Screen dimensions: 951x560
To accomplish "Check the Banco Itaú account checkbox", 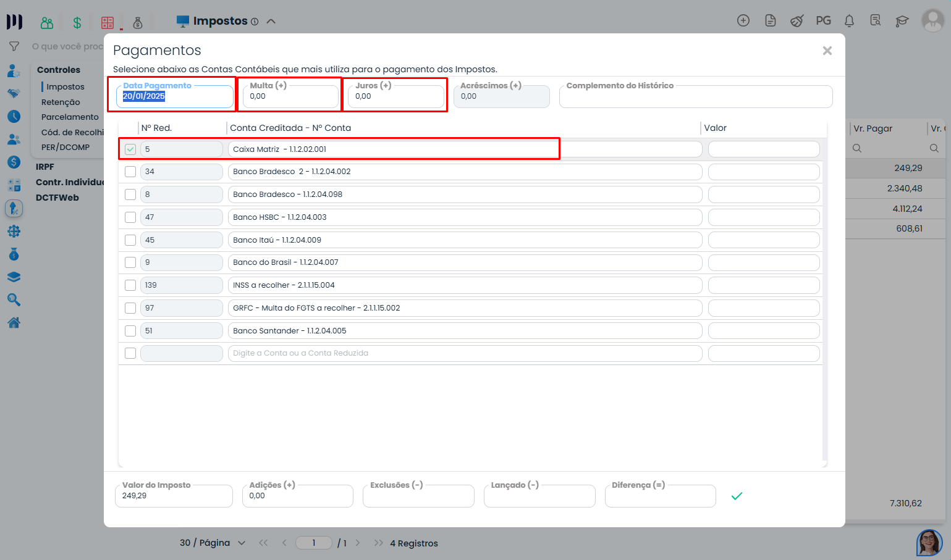I will pos(130,240).
